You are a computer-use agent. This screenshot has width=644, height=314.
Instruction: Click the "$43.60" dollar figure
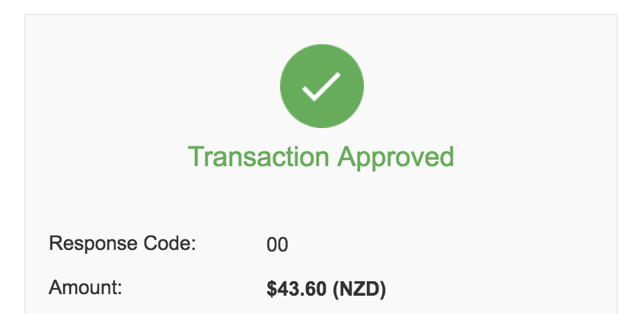[298, 290]
